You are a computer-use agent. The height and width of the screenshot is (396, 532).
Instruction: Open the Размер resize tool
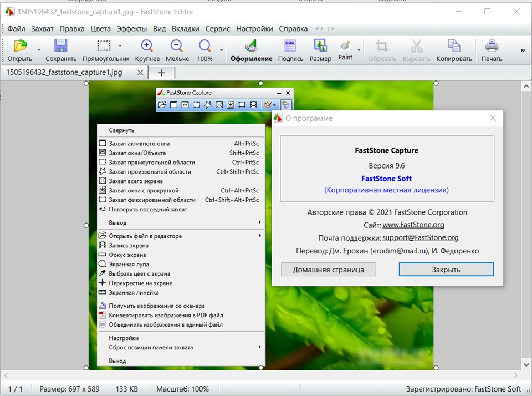point(320,45)
